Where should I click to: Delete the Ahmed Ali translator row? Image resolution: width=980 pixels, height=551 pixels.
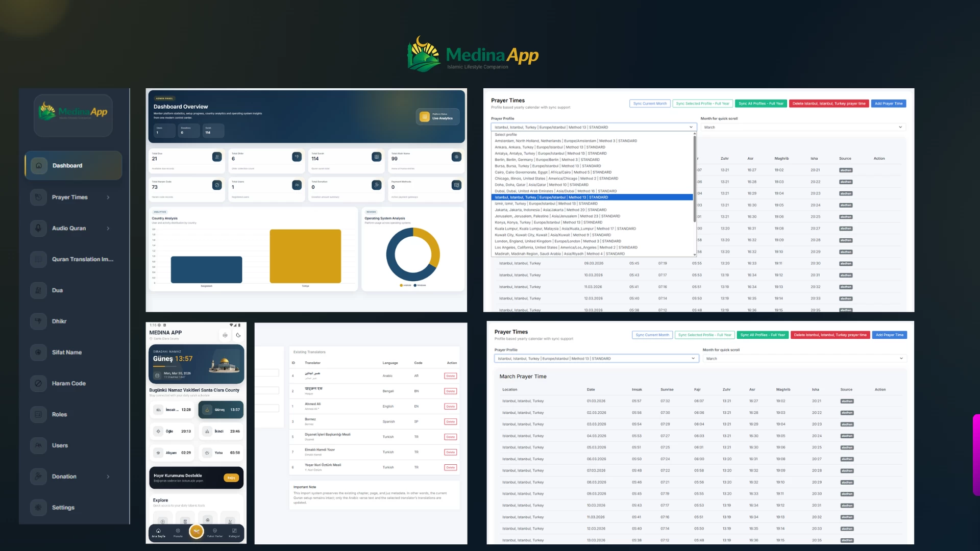pyautogui.click(x=450, y=407)
